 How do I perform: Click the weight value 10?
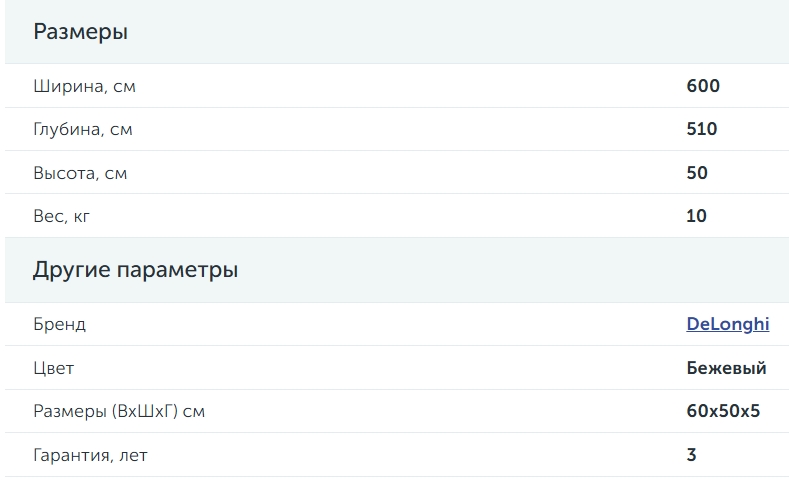pyautogui.click(x=696, y=216)
